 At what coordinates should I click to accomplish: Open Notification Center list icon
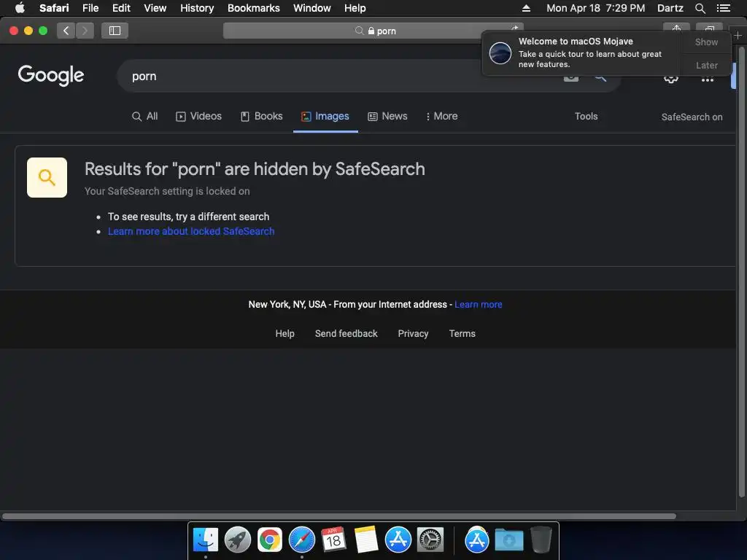[723, 8]
